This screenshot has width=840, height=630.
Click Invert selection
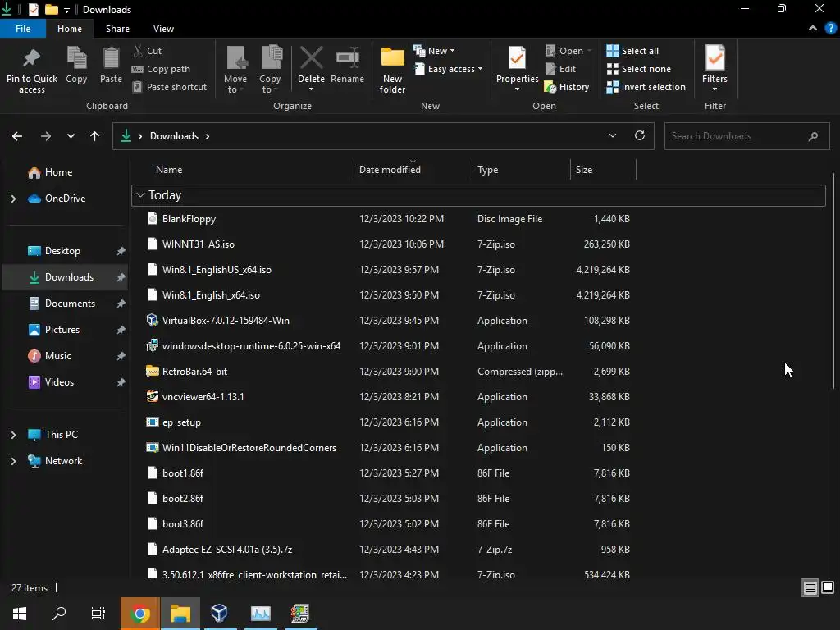click(646, 87)
